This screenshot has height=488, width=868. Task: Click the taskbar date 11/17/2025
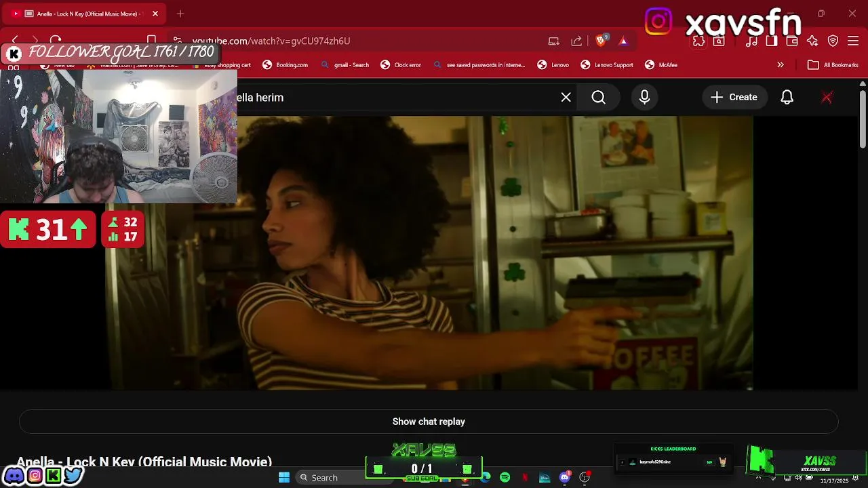pyautogui.click(x=834, y=481)
